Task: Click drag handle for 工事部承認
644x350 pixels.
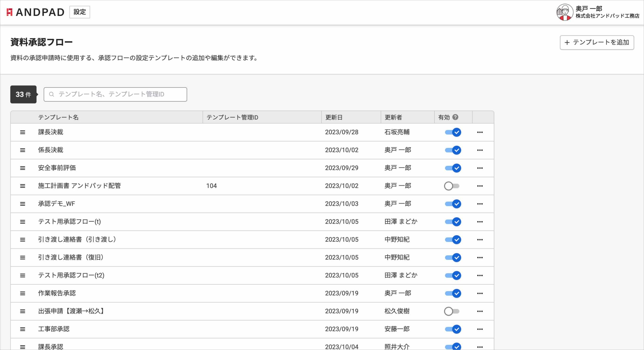Action: tap(23, 329)
